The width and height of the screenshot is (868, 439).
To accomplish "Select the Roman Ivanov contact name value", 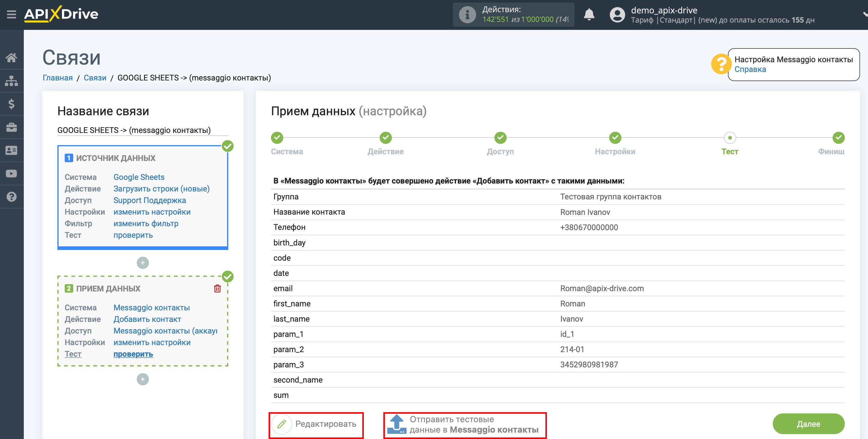I will pos(585,212).
